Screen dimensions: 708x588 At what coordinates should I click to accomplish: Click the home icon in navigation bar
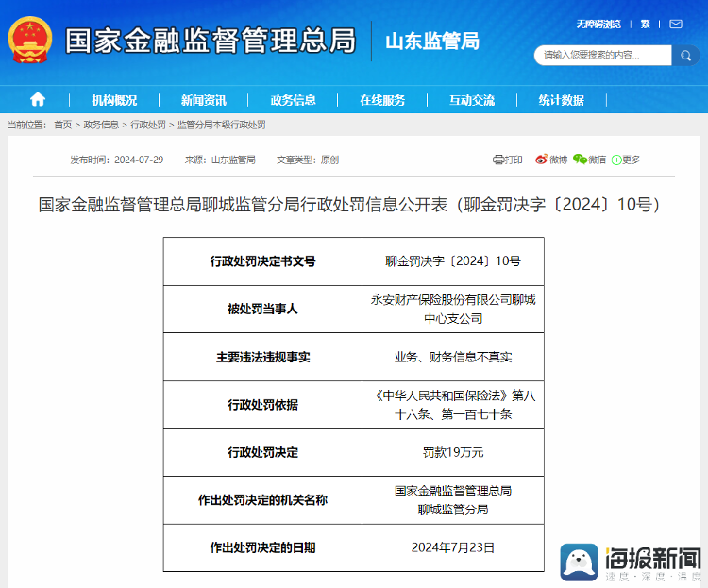click(x=38, y=100)
